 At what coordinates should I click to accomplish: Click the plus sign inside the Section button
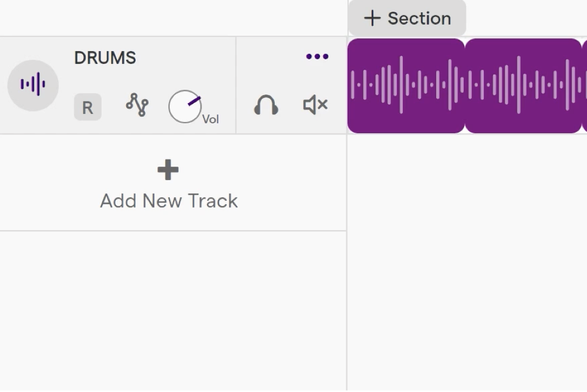click(x=372, y=18)
